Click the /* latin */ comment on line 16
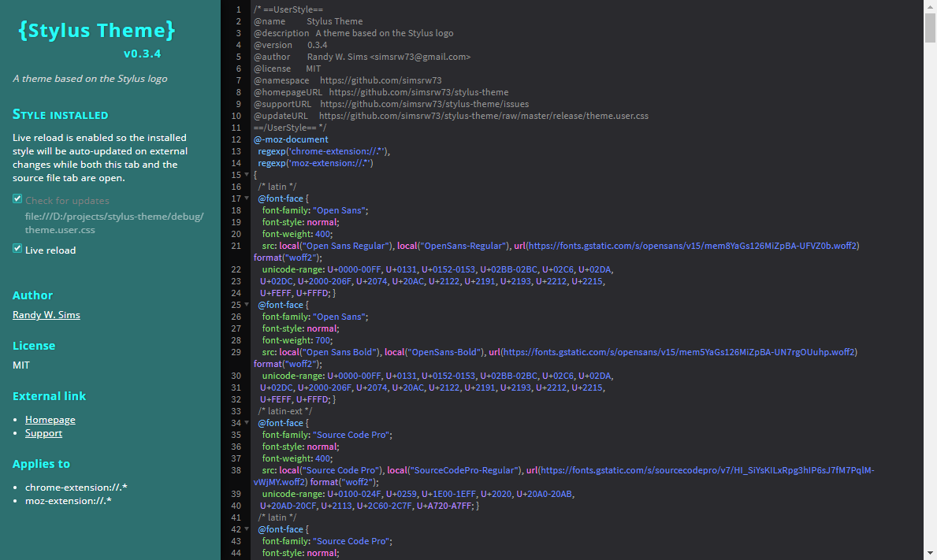937x560 pixels. [277, 186]
